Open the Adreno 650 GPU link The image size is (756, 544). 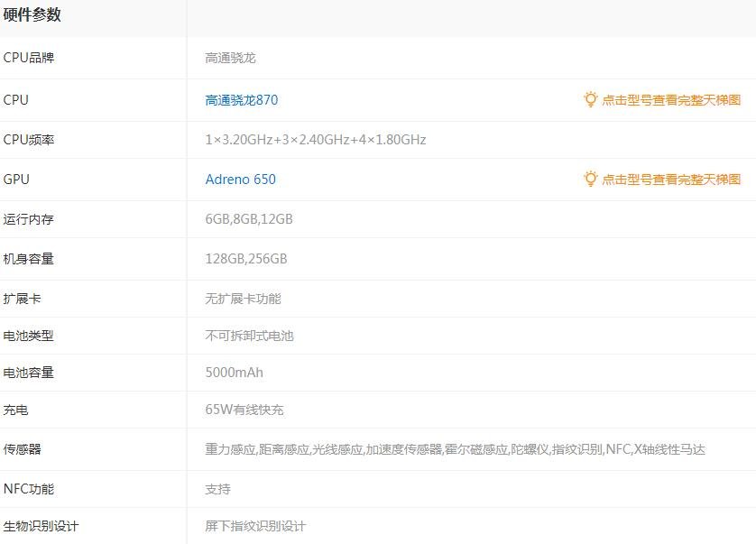[x=241, y=180]
